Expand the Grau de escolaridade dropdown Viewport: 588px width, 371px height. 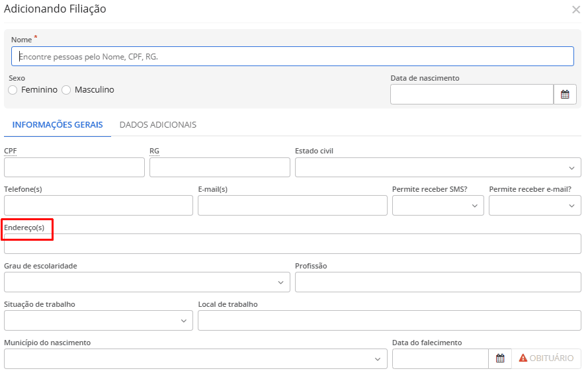[147, 282]
